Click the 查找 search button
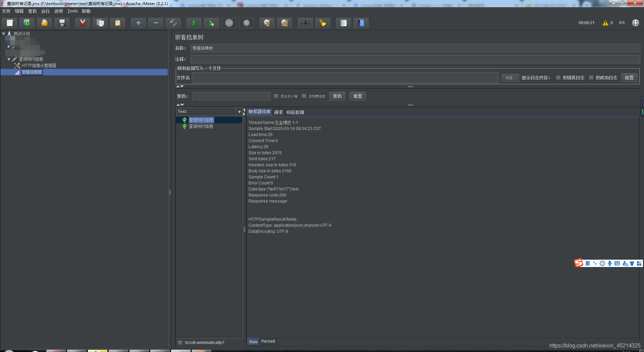Image resolution: width=644 pixels, height=352 pixels. pos(337,96)
